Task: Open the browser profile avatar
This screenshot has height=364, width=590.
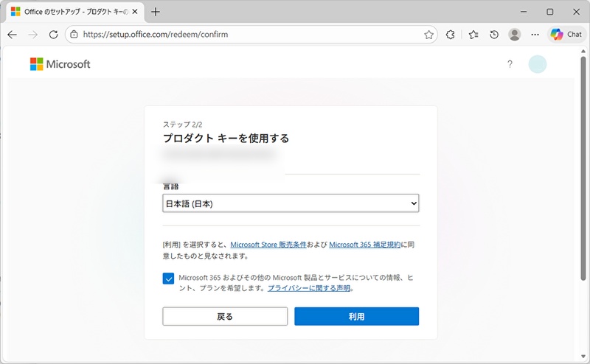Action: 514,35
